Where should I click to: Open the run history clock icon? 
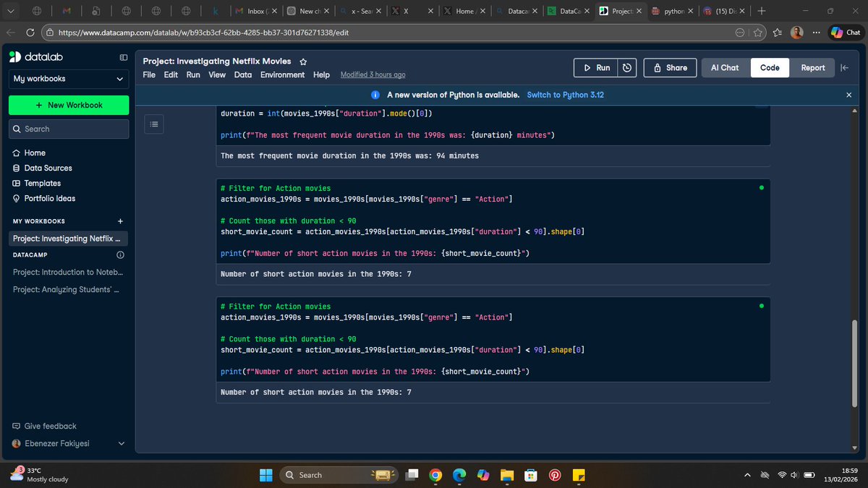(627, 67)
